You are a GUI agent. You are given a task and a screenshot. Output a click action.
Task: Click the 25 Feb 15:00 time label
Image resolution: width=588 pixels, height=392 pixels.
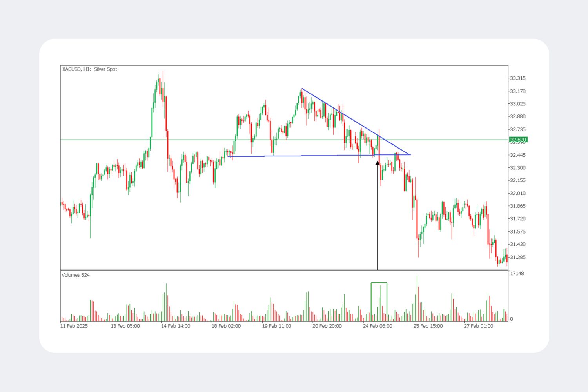click(428, 326)
